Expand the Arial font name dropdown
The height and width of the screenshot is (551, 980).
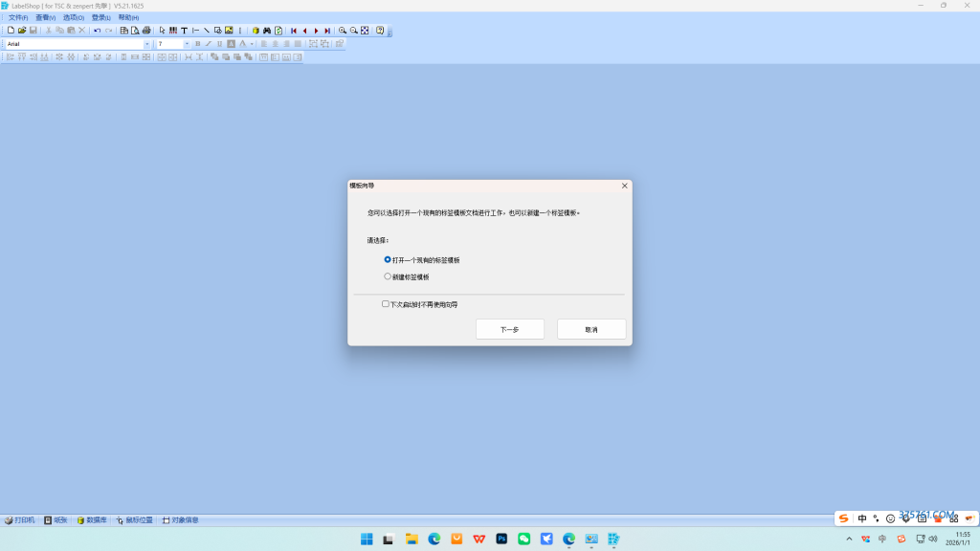coord(146,44)
